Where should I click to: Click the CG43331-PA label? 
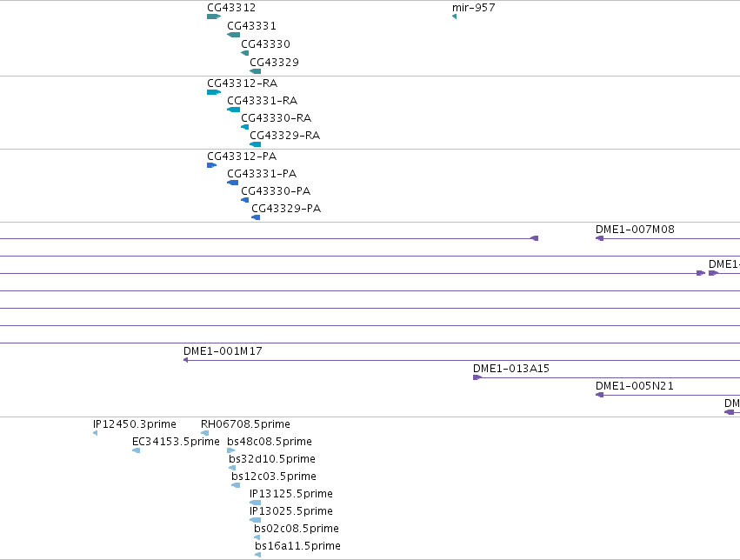pos(262,174)
